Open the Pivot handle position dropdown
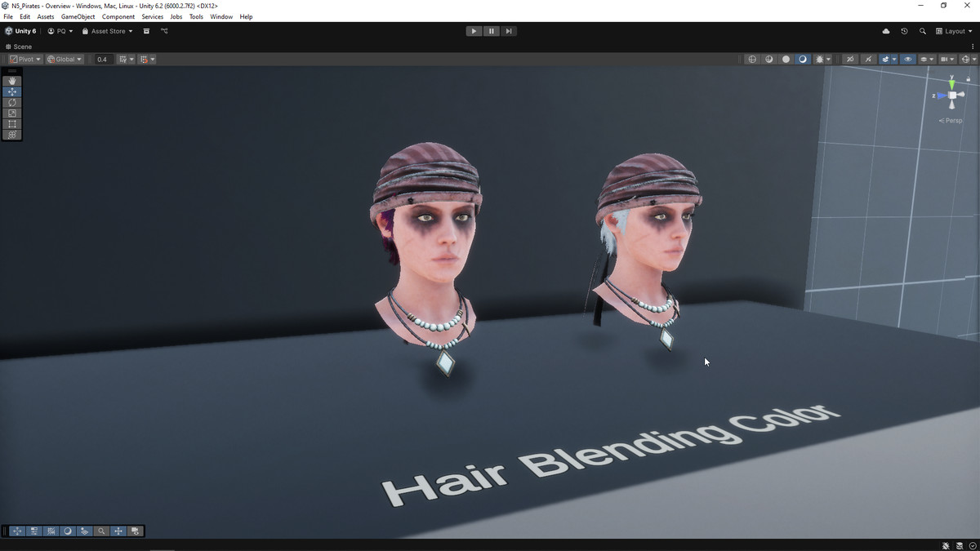The image size is (980, 551). (x=25, y=60)
